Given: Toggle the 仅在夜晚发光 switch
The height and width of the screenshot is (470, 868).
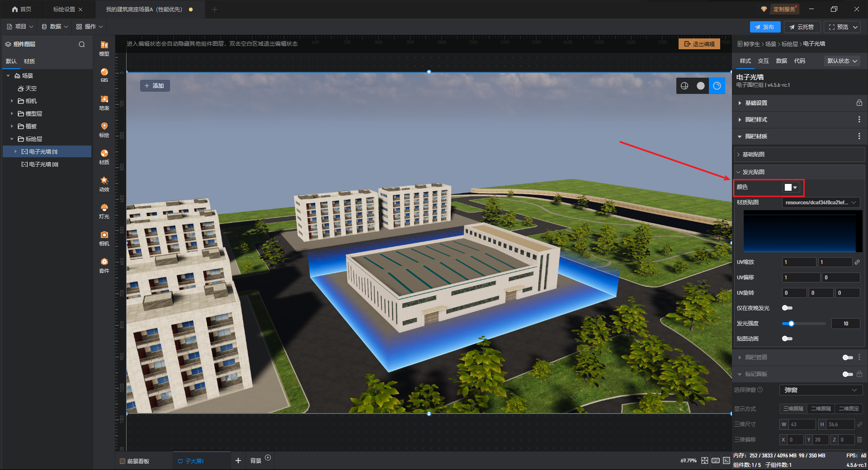Looking at the screenshot, I should (787, 308).
